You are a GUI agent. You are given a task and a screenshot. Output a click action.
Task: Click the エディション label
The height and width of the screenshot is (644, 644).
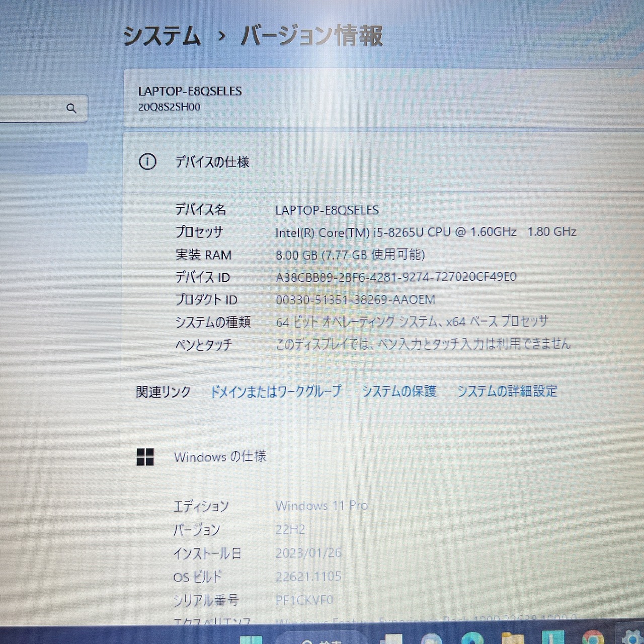click(201, 506)
